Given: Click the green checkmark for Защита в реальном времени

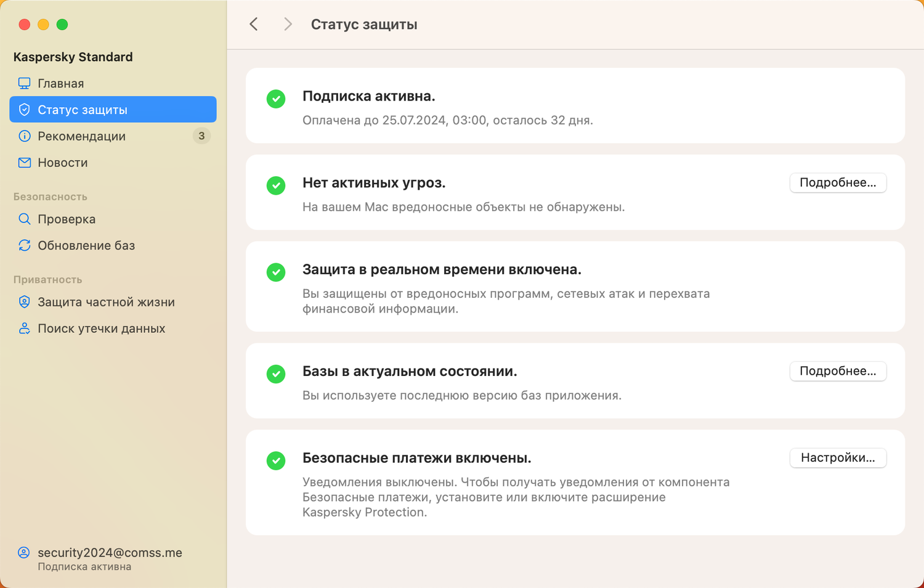Looking at the screenshot, I should (276, 272).
